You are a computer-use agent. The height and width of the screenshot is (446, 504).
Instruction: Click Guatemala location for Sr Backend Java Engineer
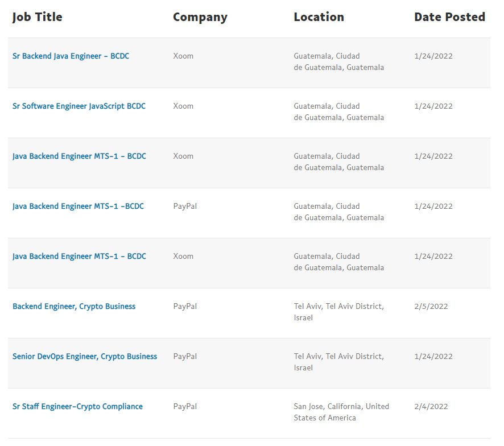click(x=338, y=61)
